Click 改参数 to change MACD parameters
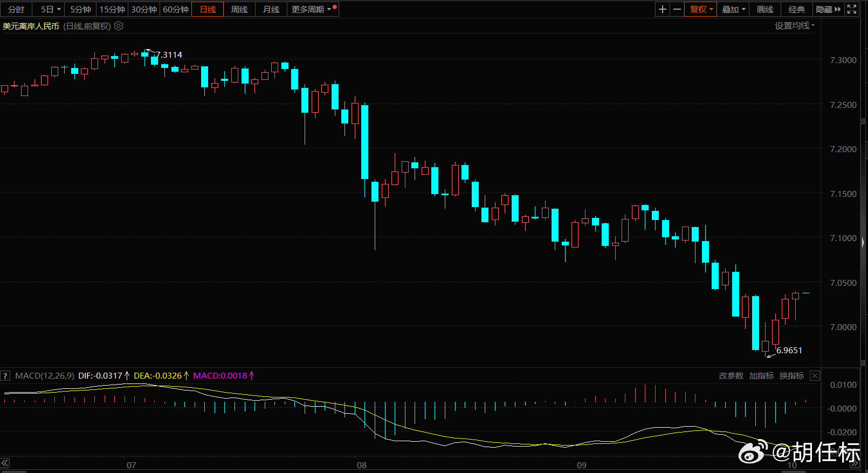868x473 pixels. point(731,375)
